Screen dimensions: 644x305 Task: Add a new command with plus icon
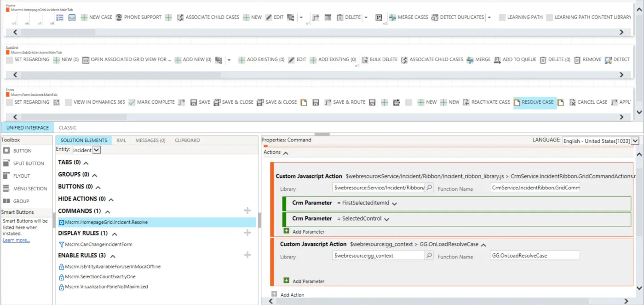(x=247, y=211)
